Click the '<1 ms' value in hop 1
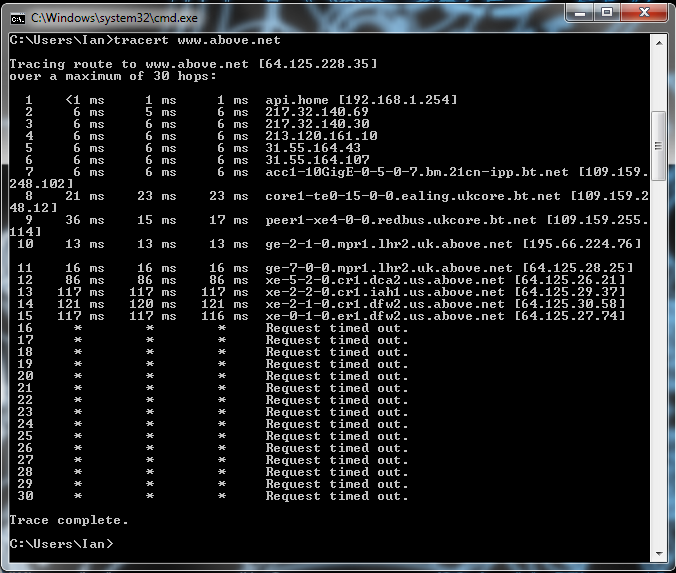Viewport: 676px width, 573px height. (84, 100)
